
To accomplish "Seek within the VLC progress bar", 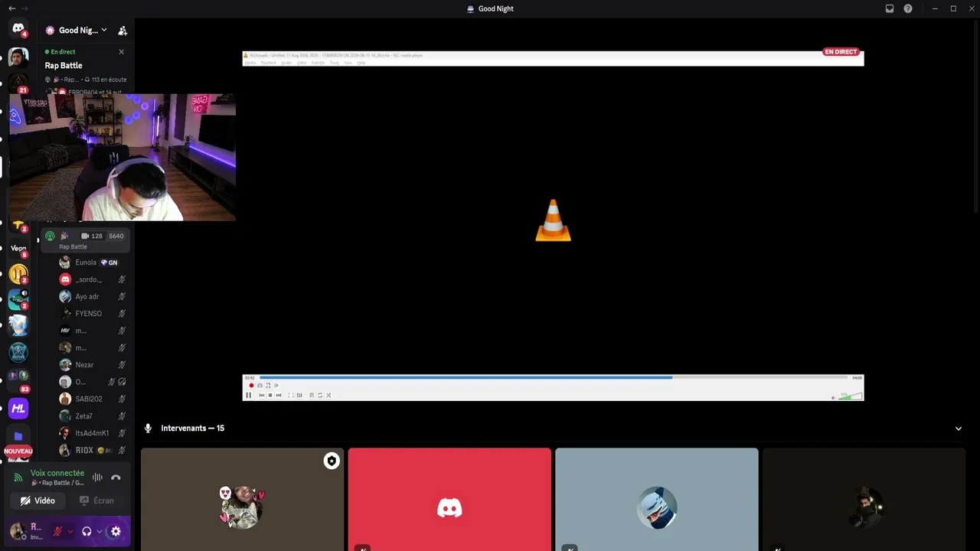I will pos(553,377).
